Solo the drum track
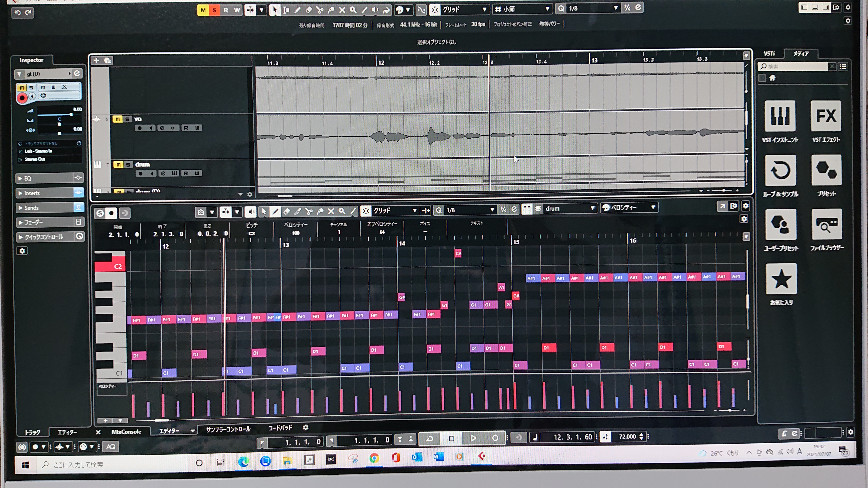Image resolution: width=868 pixels, height=488 pixels. (128, 165)
